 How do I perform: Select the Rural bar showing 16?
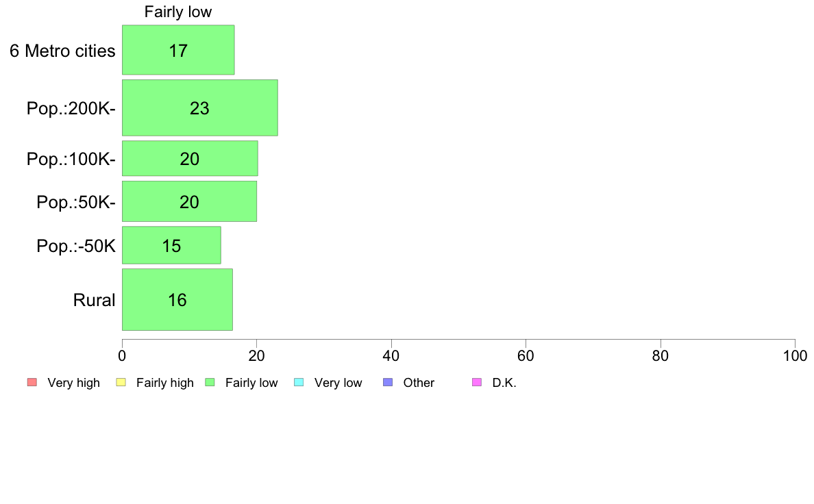point(177,299)
